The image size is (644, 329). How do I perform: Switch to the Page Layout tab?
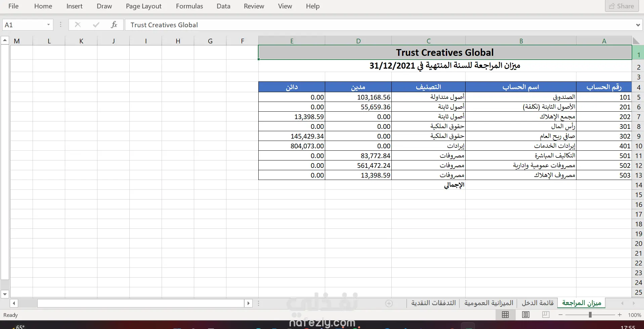pos(143,6)
